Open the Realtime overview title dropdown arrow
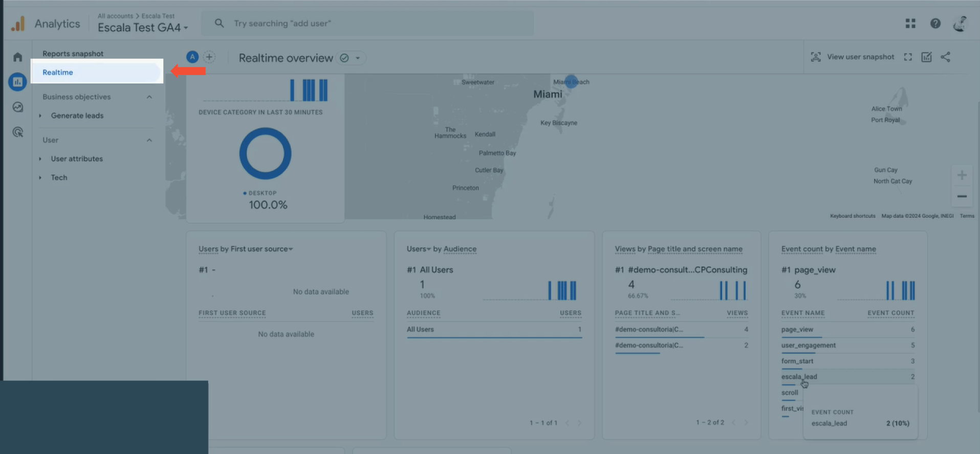This screenshot has width=980, height=454. click(x=358, y=58)
